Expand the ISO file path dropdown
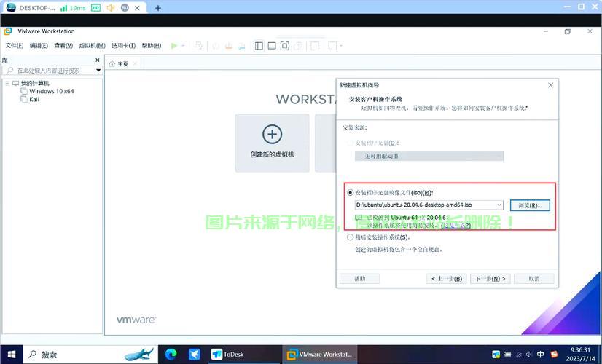 [x=499, y=205]
